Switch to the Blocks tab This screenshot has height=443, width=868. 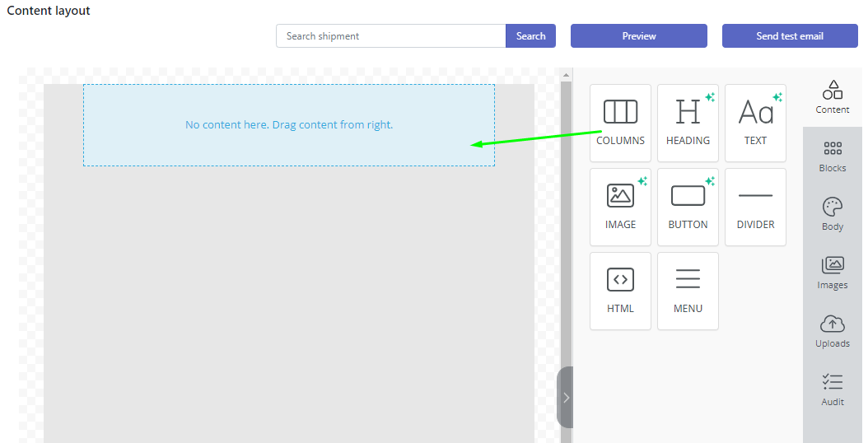[x=833, y=156]
